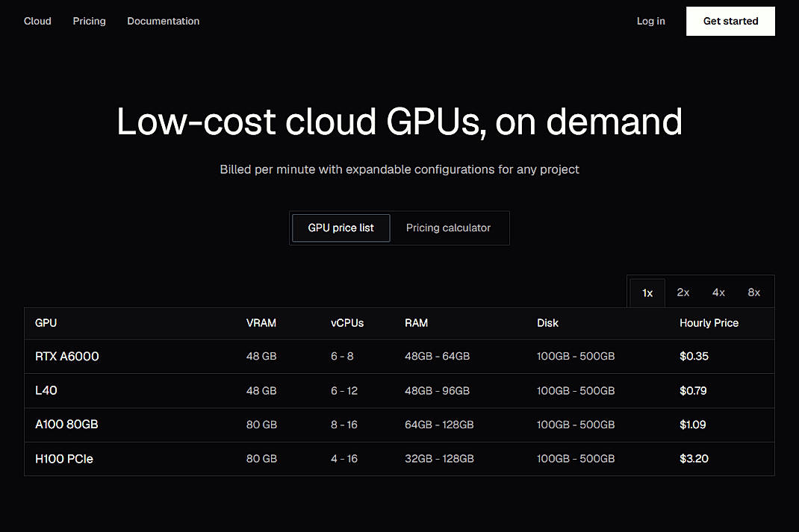Click the GPU column header
This screenshot has width=799, height=532.
[x=46, y=323]
